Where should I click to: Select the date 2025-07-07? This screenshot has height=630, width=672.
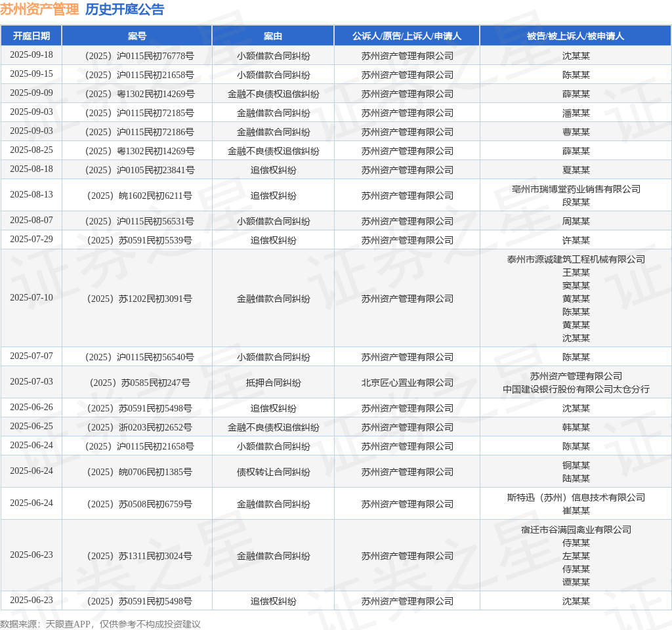31,356
